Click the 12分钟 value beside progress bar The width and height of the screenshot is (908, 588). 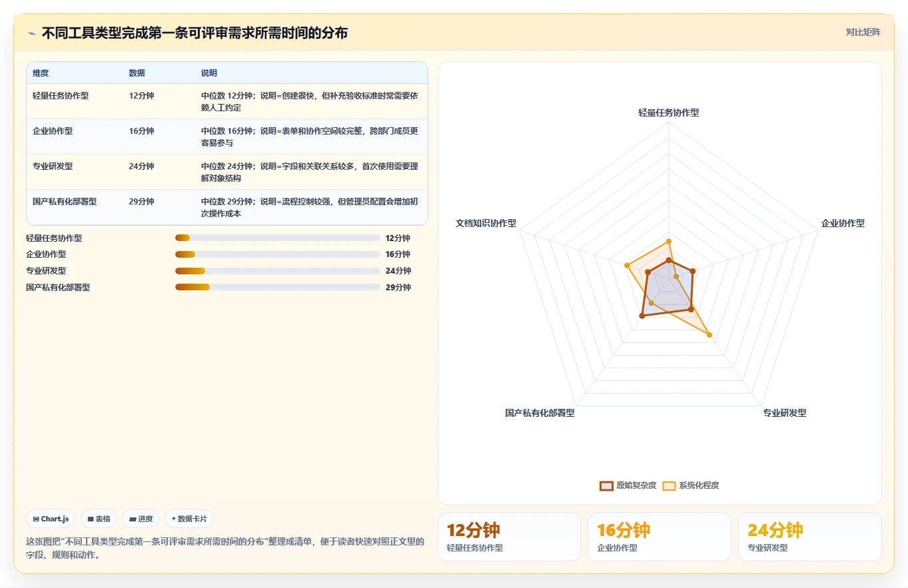click(398, 238)
